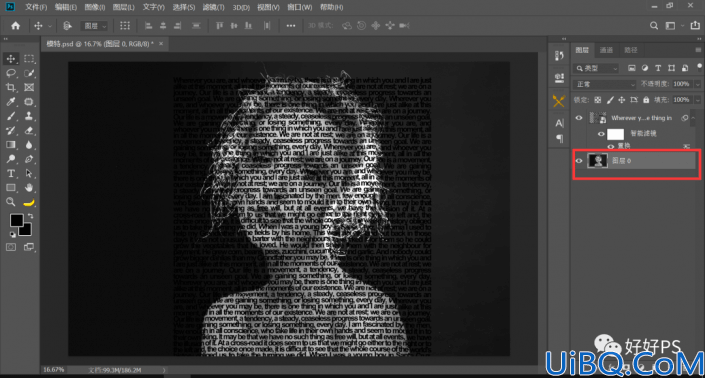The height and width of the screenshot is (378, 705).
Task: Swap foreground and background colors
Action: click(x=31, y=216)
